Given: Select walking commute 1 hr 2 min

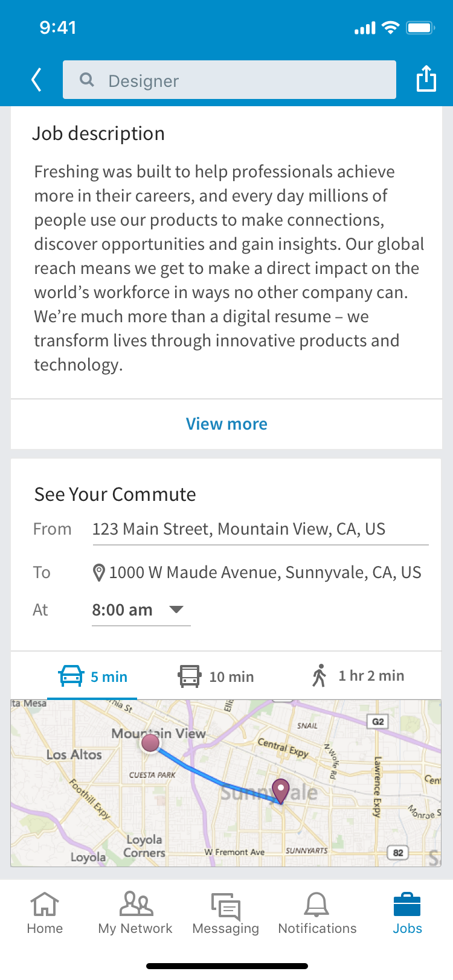Looking at the screenshot, I should coord(358,676).
